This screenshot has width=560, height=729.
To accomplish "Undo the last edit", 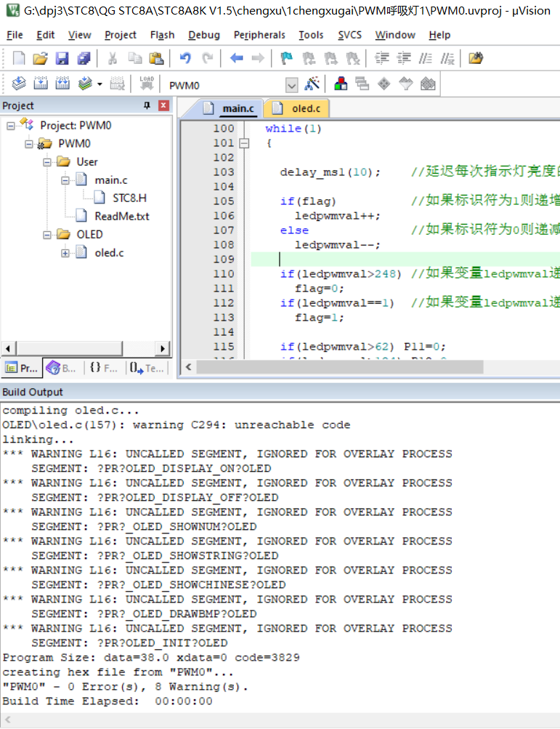I will point(185,58).
